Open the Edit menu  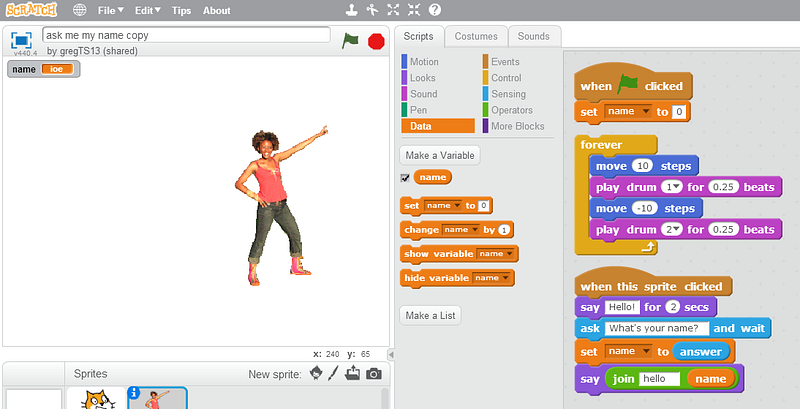(x=148, y=10)
